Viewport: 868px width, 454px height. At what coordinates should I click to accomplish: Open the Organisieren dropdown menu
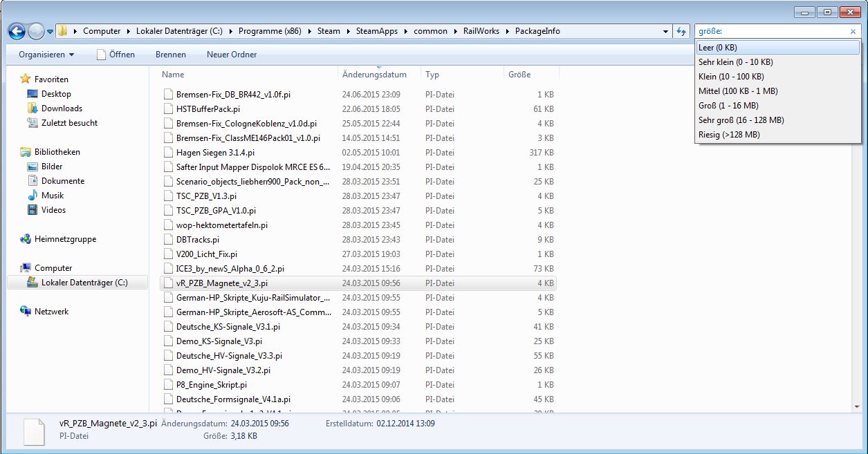coord(46,55)
